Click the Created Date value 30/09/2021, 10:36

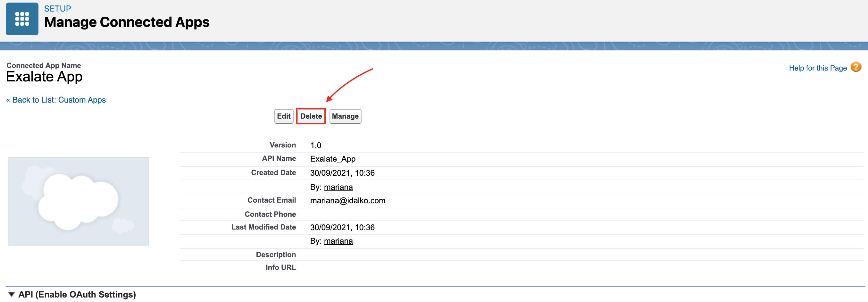click(x=342, y=173)
